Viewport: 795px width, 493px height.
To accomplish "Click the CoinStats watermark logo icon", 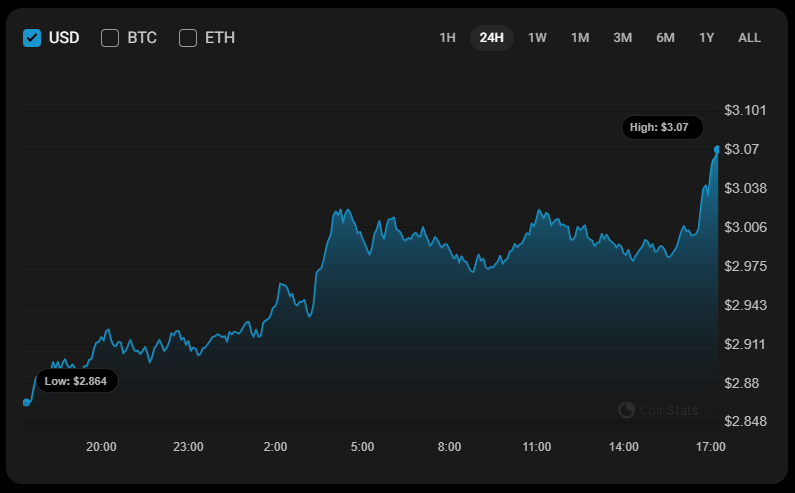I will (x=627, y=410).
